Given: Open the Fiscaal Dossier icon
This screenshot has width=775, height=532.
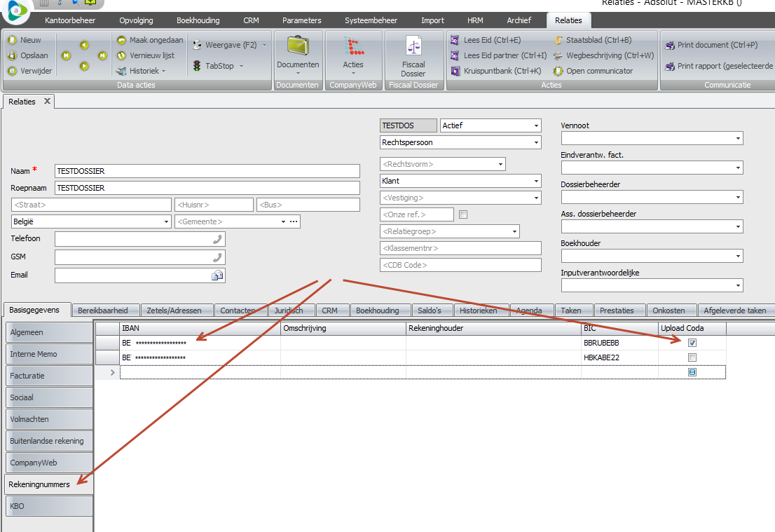Looking at the screenshot, I should (x=413, y=47).
